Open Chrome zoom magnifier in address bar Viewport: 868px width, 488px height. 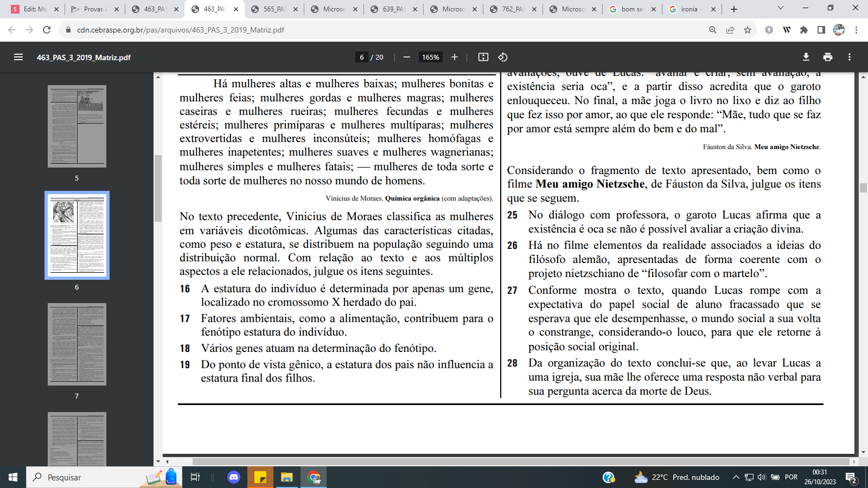point(713,30)
